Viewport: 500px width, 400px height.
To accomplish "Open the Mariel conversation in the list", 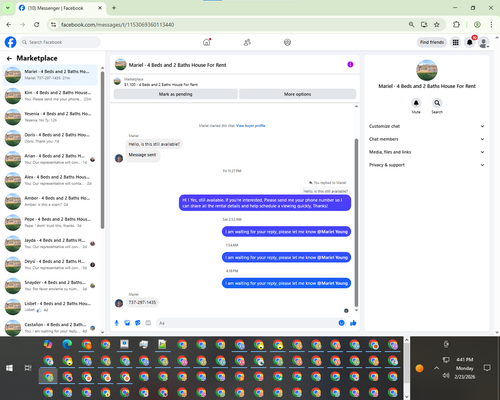I will coord(50,75).
